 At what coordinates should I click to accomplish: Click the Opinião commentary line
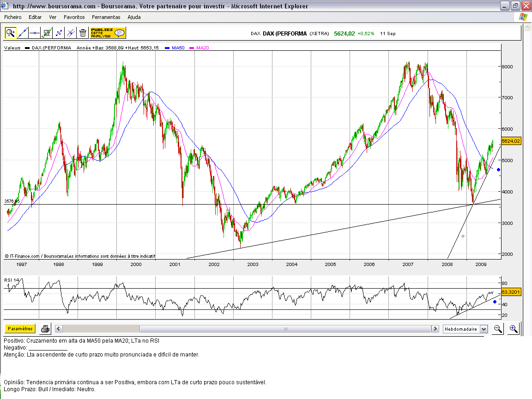coord(135,382)
